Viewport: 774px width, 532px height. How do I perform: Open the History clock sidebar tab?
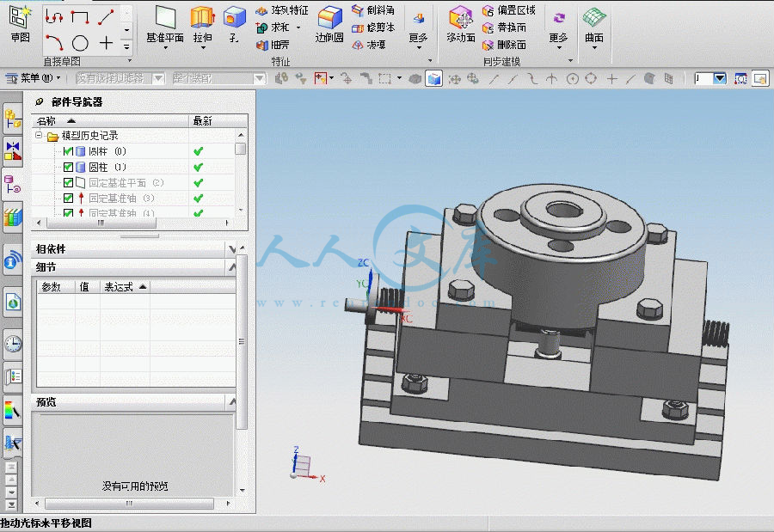click(13, 344)
